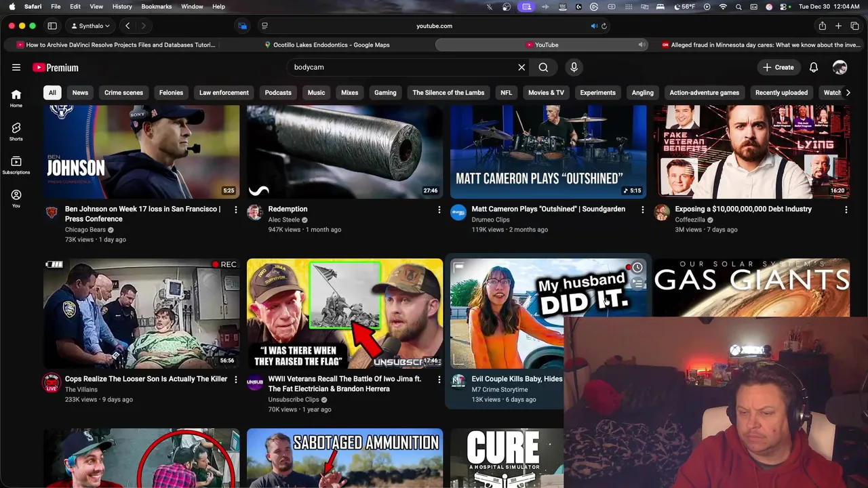Open Subscriptions in the sidebar
Image resolution: width=868 pixels, height=488 pixels.
pyautogui.click(x=16, y=165)
